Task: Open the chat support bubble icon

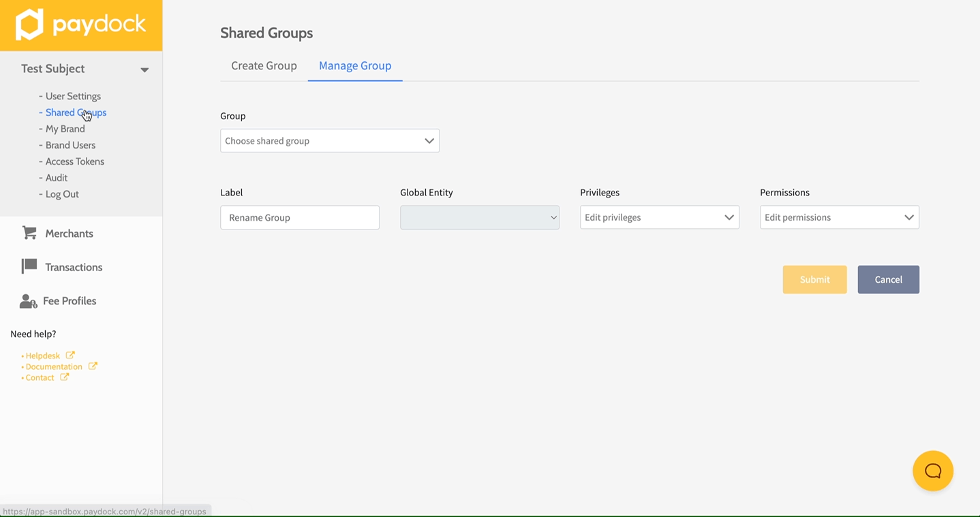Action: 932,471
